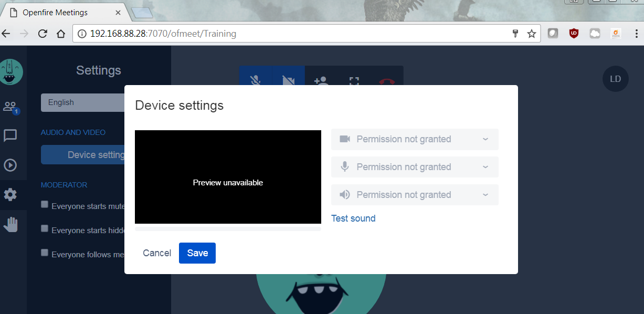644x314 pixels.
Task: Click invite people icon in meeting toolbar
Action: pos(321,81)
